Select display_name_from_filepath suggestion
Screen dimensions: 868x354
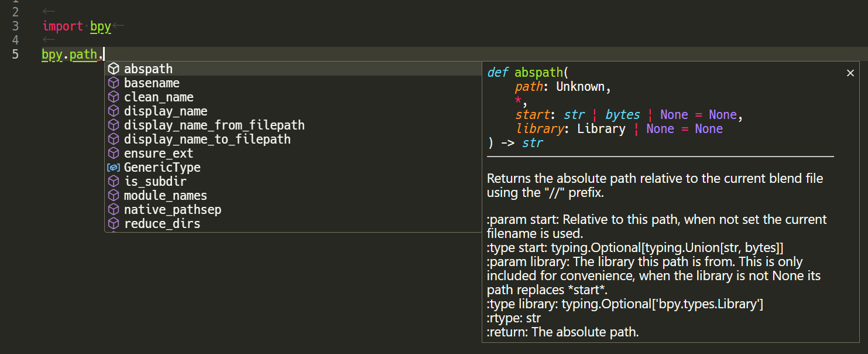click(214, 125)
